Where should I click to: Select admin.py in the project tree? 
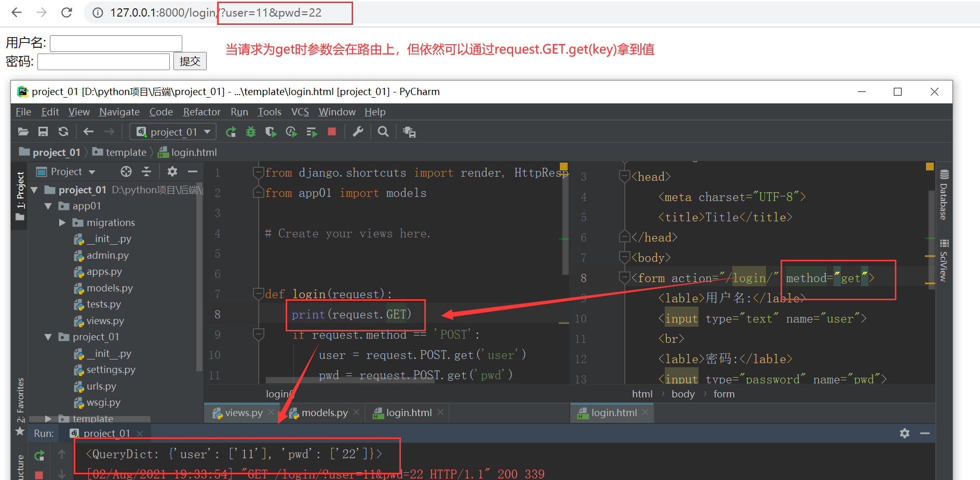click(x=101, y=255)
